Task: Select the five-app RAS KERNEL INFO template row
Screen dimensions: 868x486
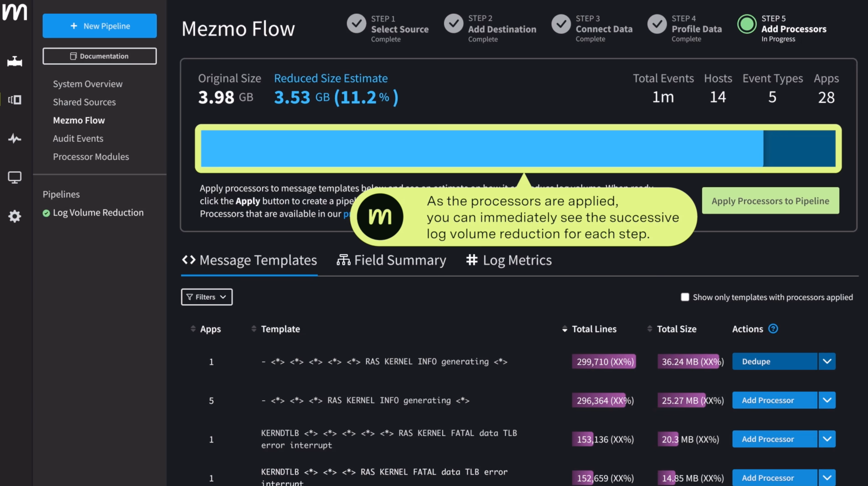Action: [365, 400]
